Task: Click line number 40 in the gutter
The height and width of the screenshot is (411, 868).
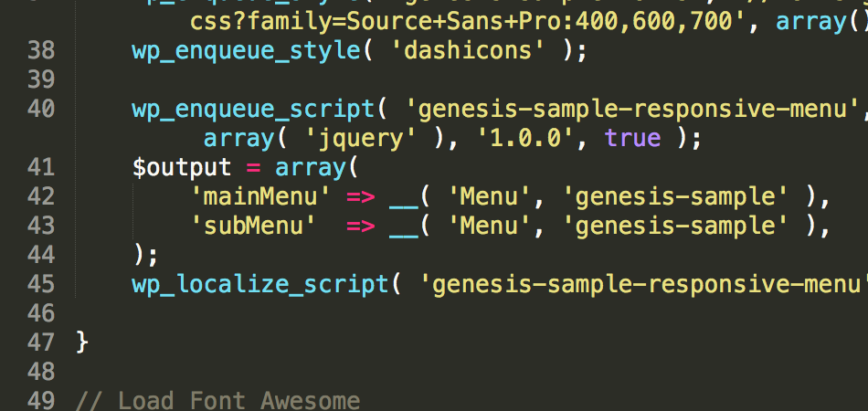Action: [x=41, y=110]
